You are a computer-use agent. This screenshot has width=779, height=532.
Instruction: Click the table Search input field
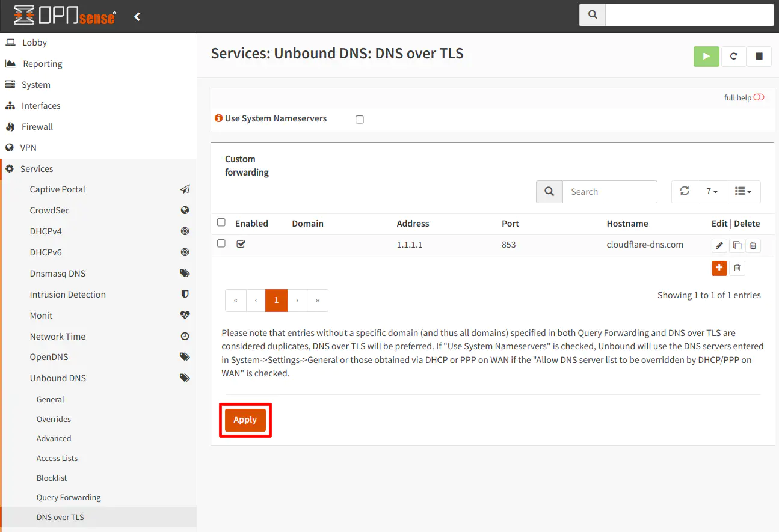(609, 192)
